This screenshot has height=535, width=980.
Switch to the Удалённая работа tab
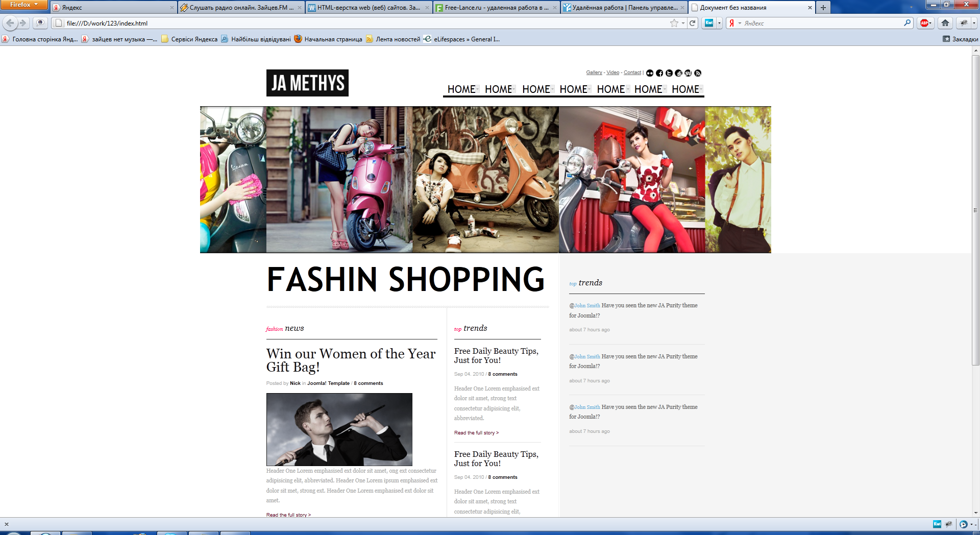click(624, 8)
